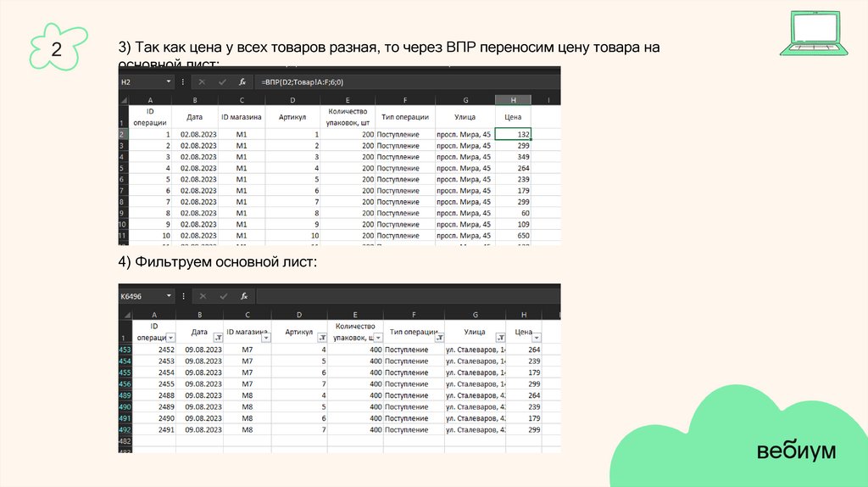
Task: Click the formula bar showing =ВПР(D2;Товар!A:F;6;0)
Action: tap(407, 82)
